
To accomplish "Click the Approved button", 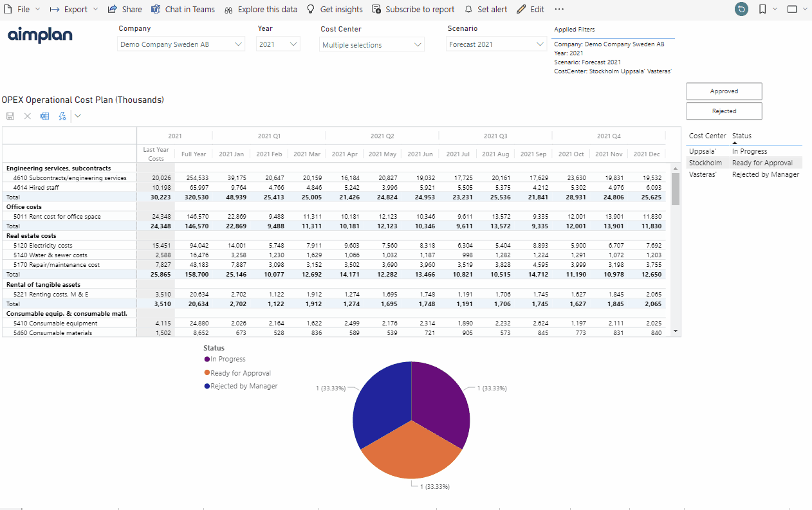I will click(x=724, y=91).
